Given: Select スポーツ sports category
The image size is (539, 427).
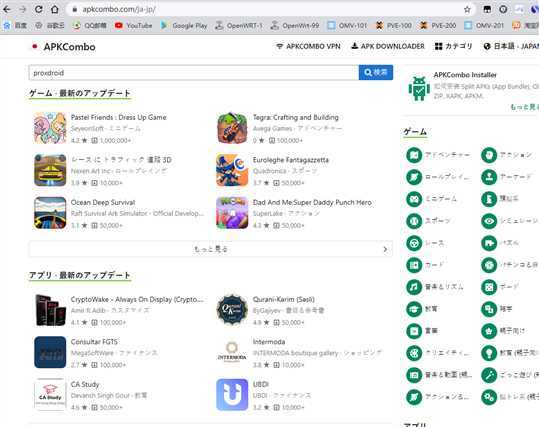Looking at the screenshot, I should (x=429, y=221).
